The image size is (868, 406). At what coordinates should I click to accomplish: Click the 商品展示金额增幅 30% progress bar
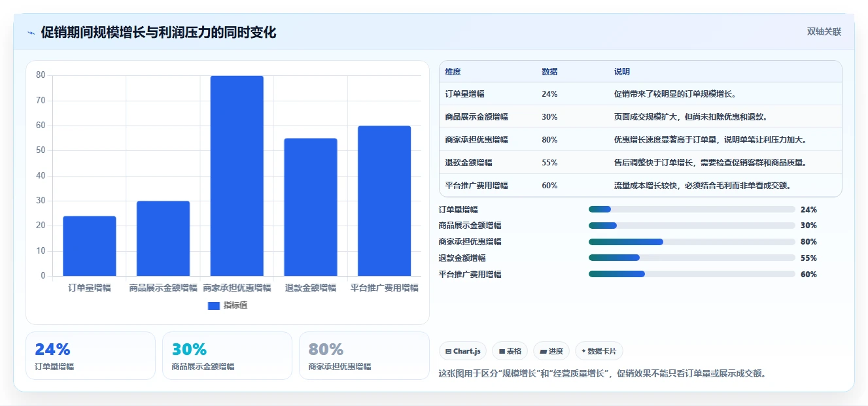click(692, 226)
